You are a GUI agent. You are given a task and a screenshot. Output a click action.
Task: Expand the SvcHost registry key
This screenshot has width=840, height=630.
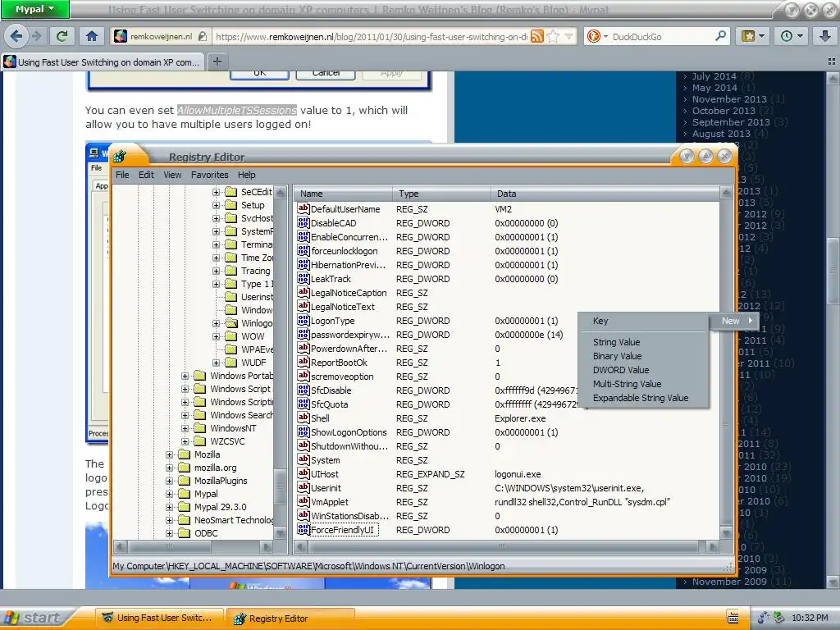[x=216, y=218]
